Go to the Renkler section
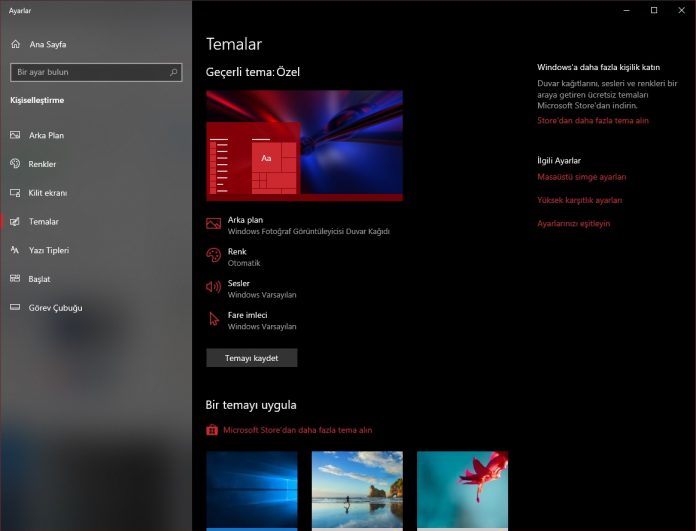 click(96, 164)
